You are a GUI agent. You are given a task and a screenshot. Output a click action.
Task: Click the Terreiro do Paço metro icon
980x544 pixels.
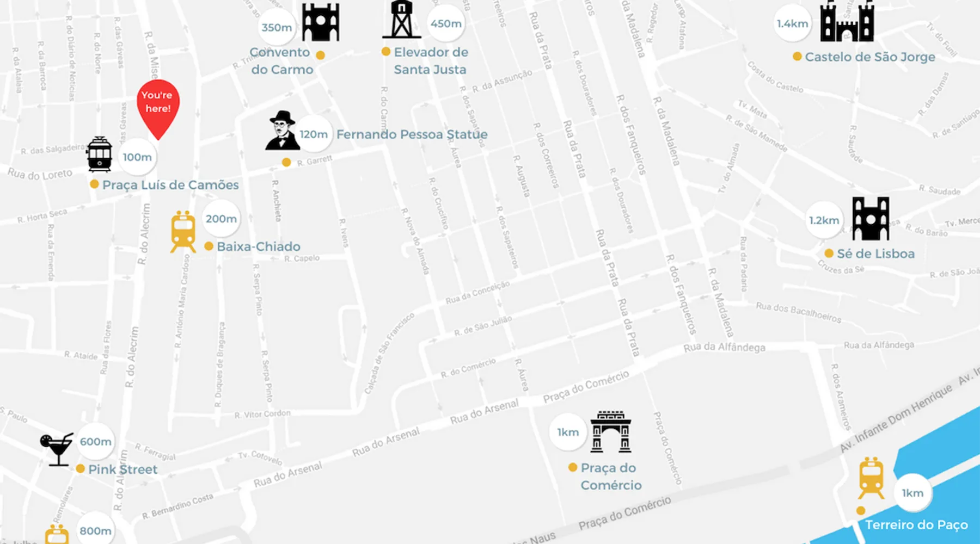[x=871, y=478]
